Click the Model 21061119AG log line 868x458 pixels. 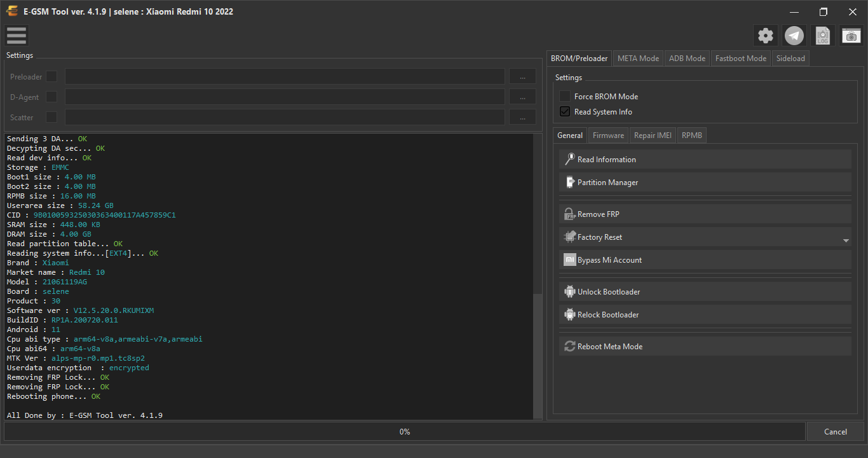point(47,282)
